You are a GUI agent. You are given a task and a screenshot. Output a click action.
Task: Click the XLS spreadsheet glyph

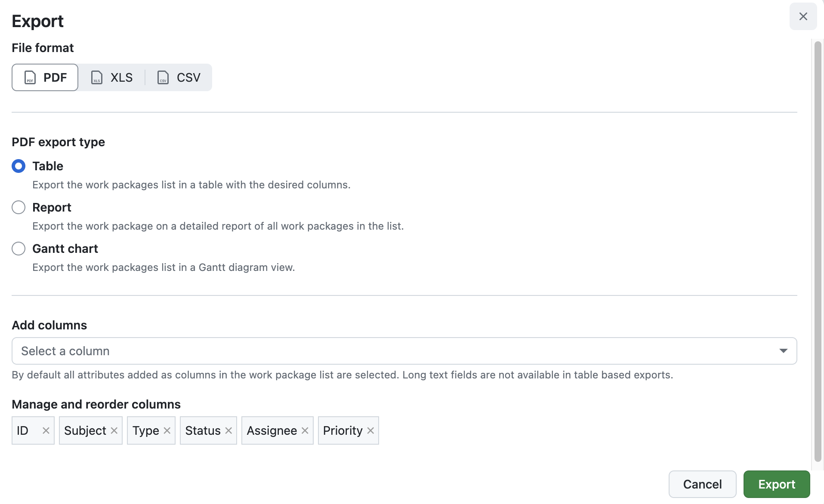[96, 77]
